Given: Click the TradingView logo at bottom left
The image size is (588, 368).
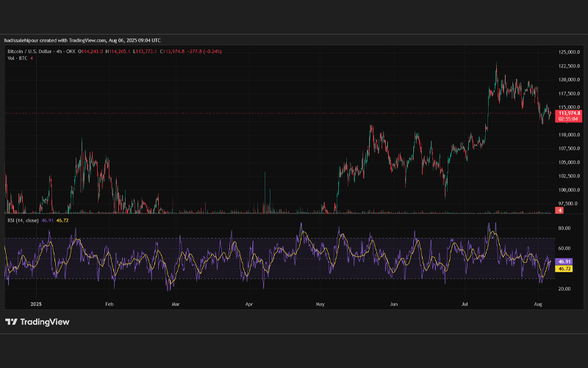Looking at the screenshot, I should point(37,322).
